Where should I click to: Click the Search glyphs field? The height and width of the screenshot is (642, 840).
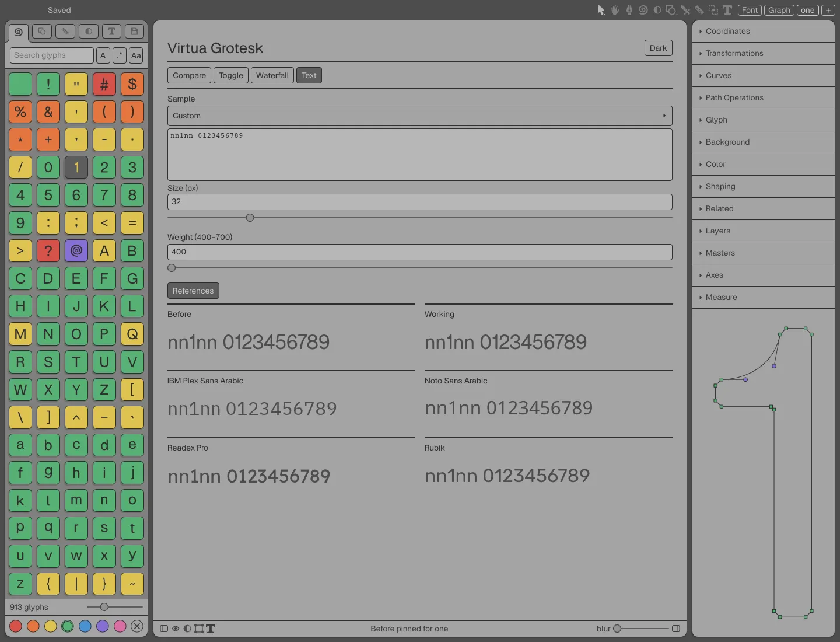point(52,55)
